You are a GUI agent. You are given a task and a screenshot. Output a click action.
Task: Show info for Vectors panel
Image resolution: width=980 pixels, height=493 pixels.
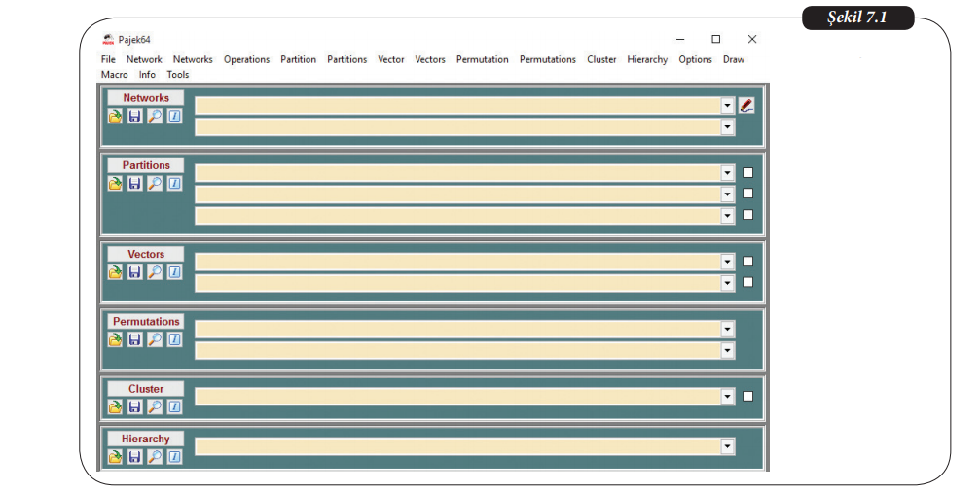click(174, 272)
